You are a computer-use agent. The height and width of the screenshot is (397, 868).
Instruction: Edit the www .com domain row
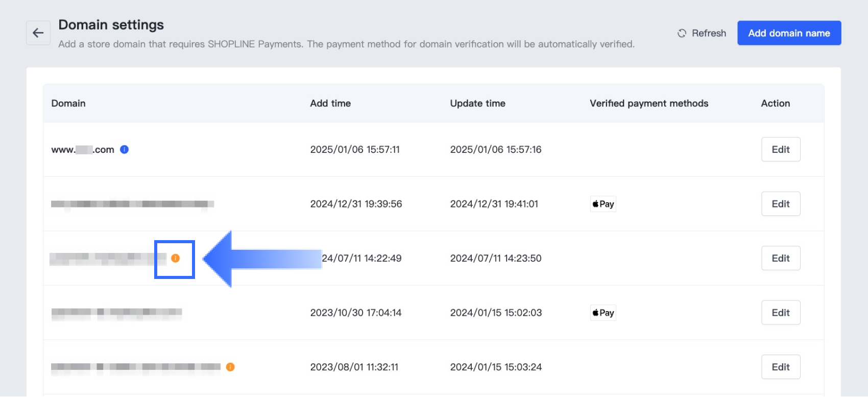click(780, 149)
